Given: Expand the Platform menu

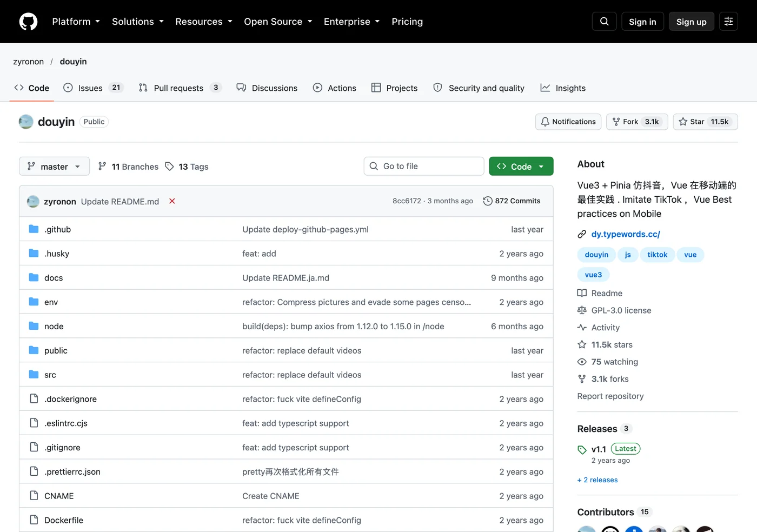Looking at the screenshot, I should (x=76, y=22).
